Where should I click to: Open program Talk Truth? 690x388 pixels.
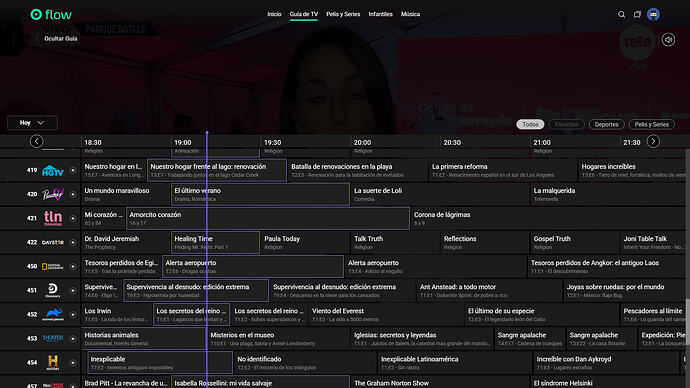pos(395,242)
